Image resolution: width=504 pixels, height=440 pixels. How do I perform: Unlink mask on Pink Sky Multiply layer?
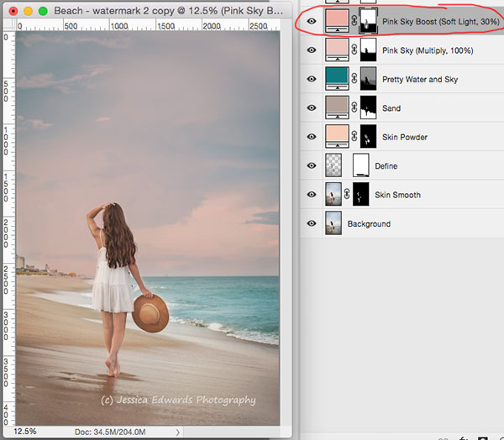coord(354,50)
